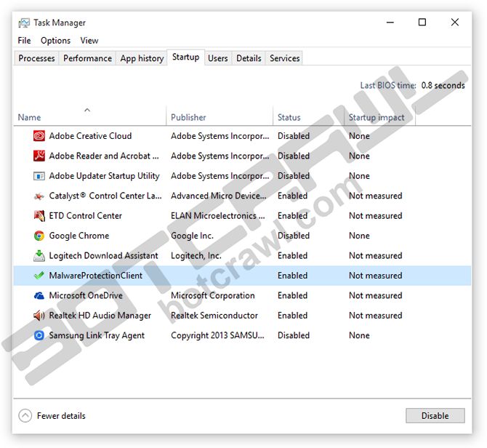Select the Logitech Download Assistant name text
Image resolution: width=487 pixels, height=448 pixels.
click(104, 256)
